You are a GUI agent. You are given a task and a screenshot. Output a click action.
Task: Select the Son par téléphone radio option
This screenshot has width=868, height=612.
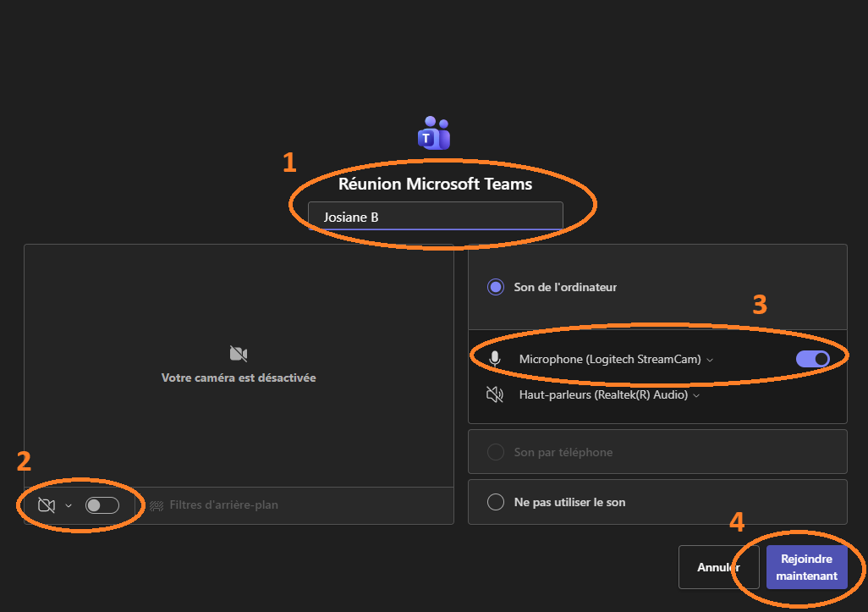[x=496, y=452]
